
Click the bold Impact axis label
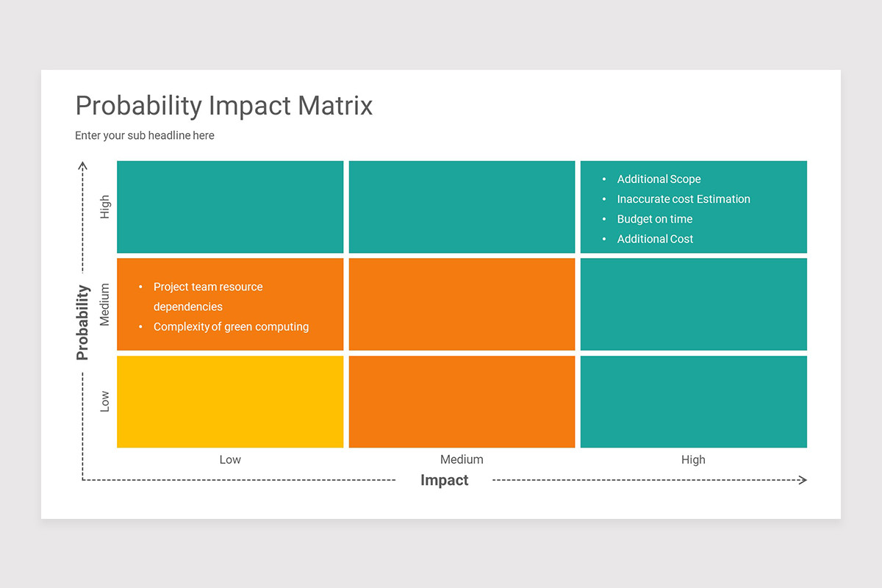[x=444, y=480]
